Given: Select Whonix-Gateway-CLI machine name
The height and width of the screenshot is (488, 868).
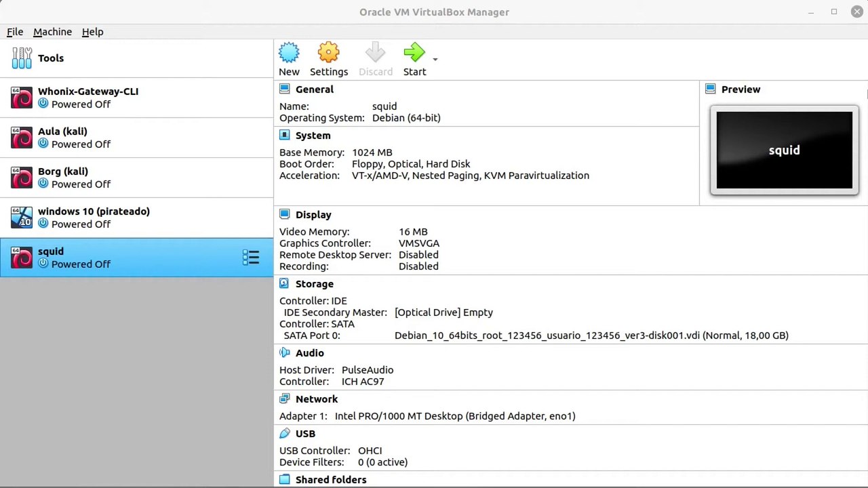Looking at the screenshot, I should [x=88, y=91].
